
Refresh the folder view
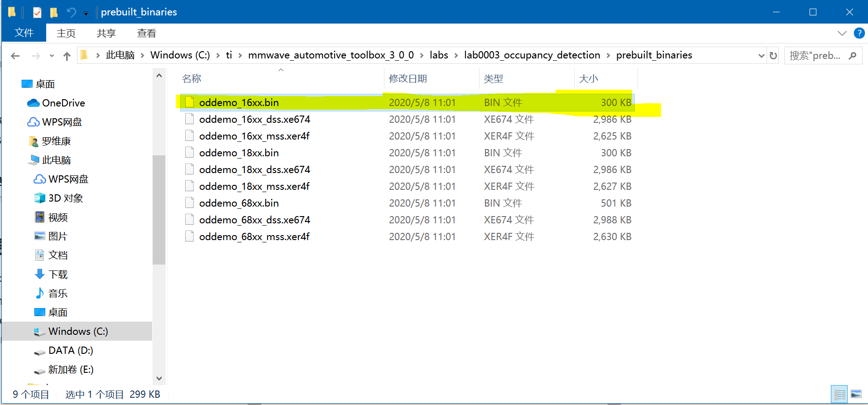pos(773,56)
